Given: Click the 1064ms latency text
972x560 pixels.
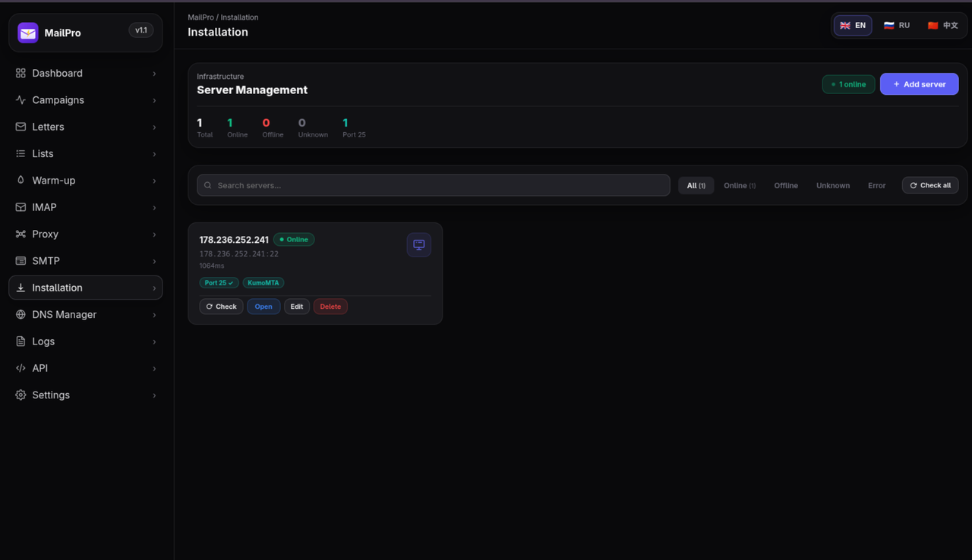Looking at the screenshot, I should (212, 266).
